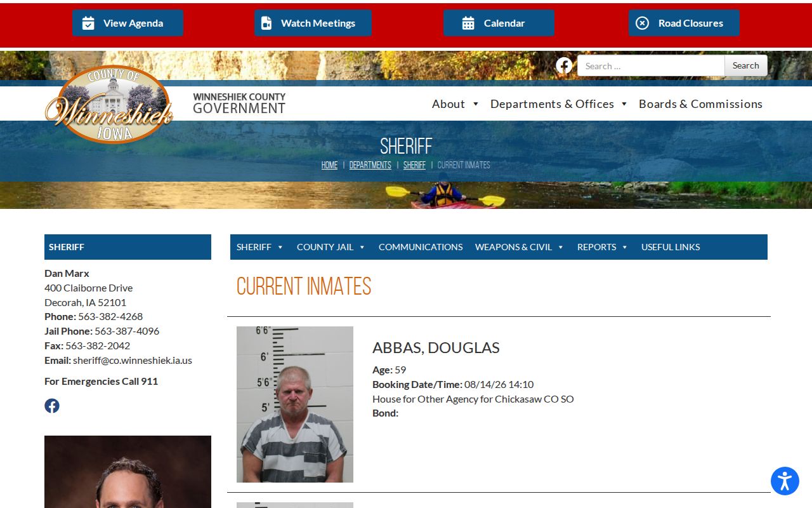Image resolution: width=812 pixels, height=508 pixels.
Task: Open the accessibility widget icon
Action: click(x=785, y=481)
